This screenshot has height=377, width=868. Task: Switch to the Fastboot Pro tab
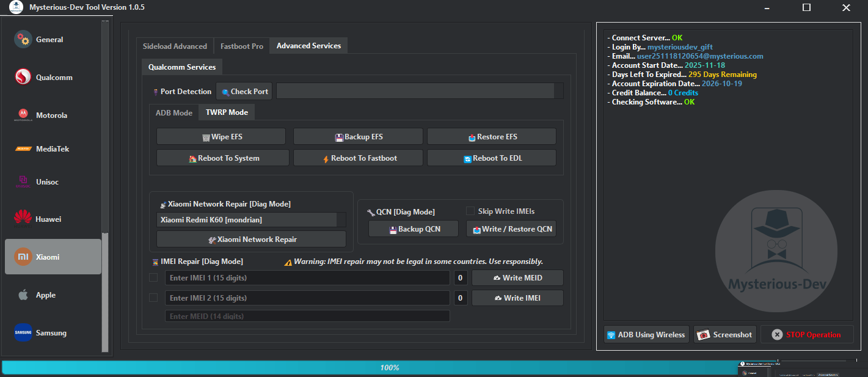[241, 45]
